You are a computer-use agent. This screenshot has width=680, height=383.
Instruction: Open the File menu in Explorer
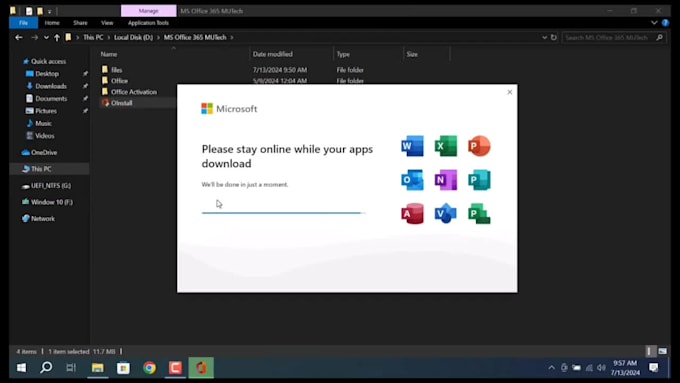tap(23, 23)
